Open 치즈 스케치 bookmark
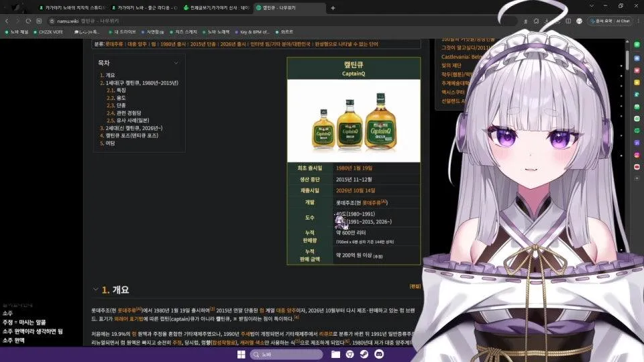 coord(183,32)
